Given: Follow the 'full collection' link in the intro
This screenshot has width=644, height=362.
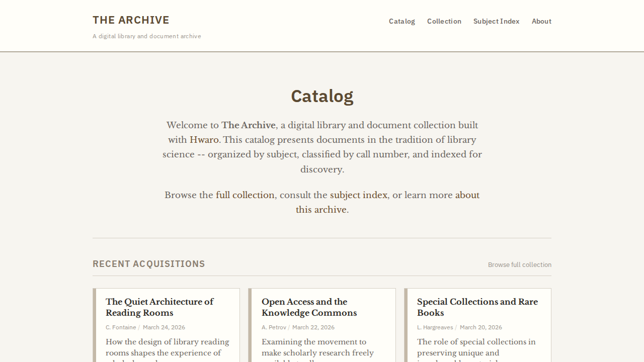Looking at the screenshot, I should tap(245, 195).
